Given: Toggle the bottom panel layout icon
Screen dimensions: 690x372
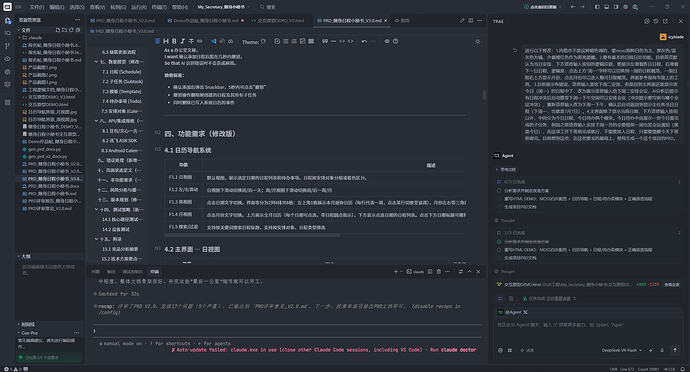Looking at the screenshot, I should click(606, 7).
